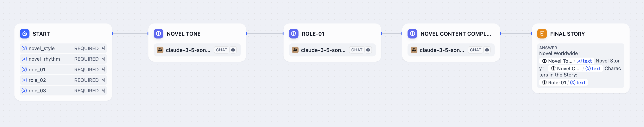Click the NOVEL TONE node title
The width and height of the screenshot is (644, 127).
point(183,34)
